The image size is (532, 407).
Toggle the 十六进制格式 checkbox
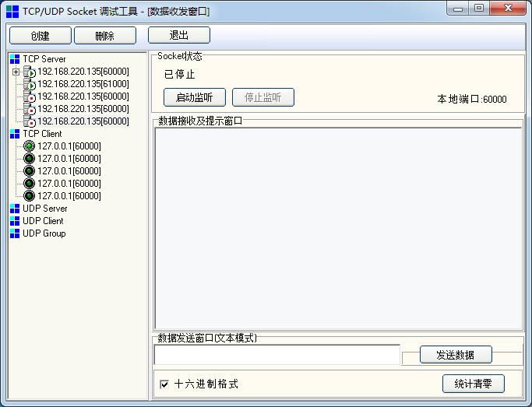coord(164,384)
